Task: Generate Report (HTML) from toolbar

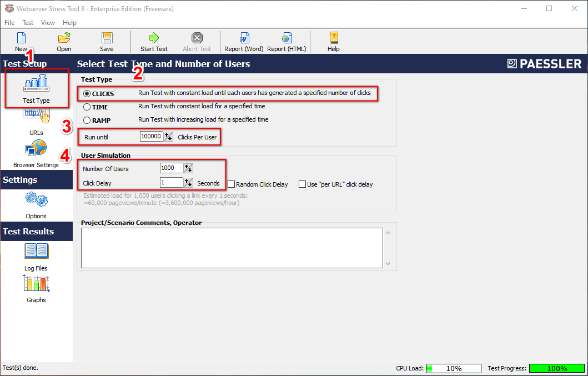Action: pyautogui.click(x=287, y=38)
